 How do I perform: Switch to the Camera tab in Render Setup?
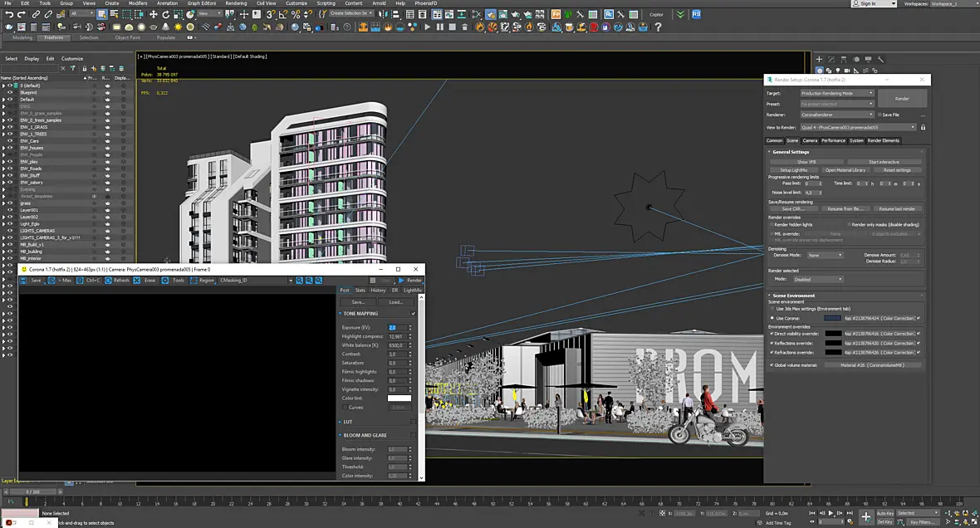810,140
